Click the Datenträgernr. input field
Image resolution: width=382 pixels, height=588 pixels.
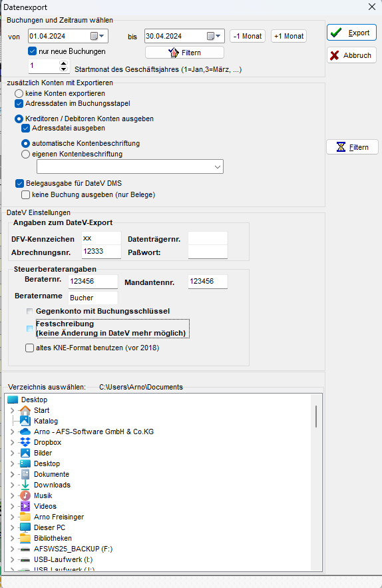[x=208, y=238]
